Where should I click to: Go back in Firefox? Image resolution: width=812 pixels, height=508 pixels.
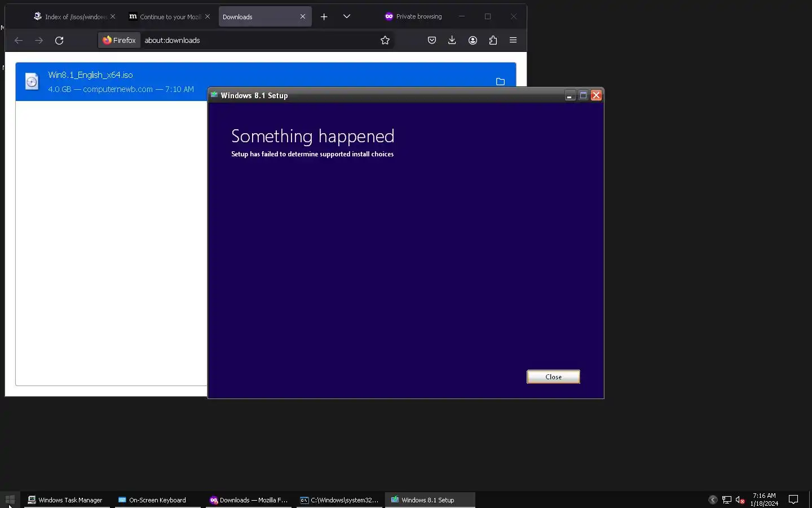click(x=19, y=40)
